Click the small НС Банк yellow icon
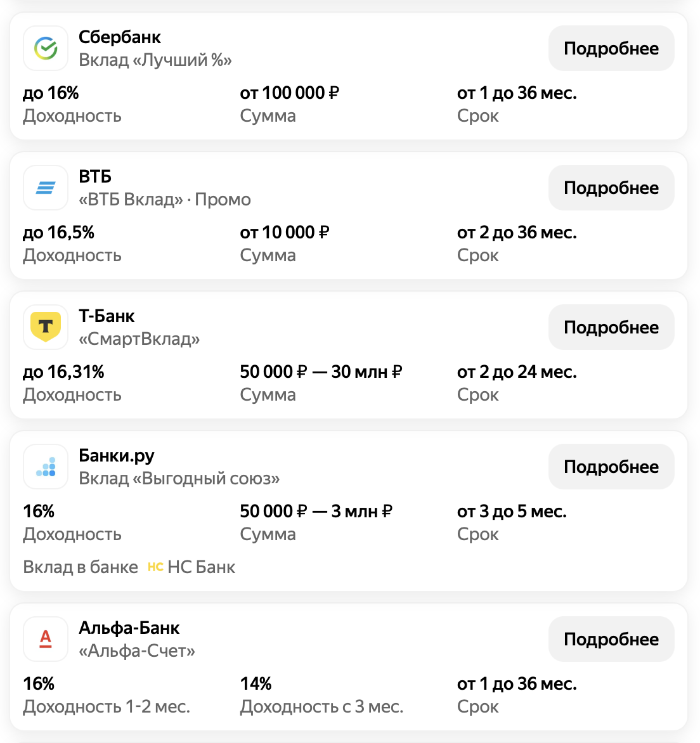Screen dimensions: 700x743 point(155,567)
